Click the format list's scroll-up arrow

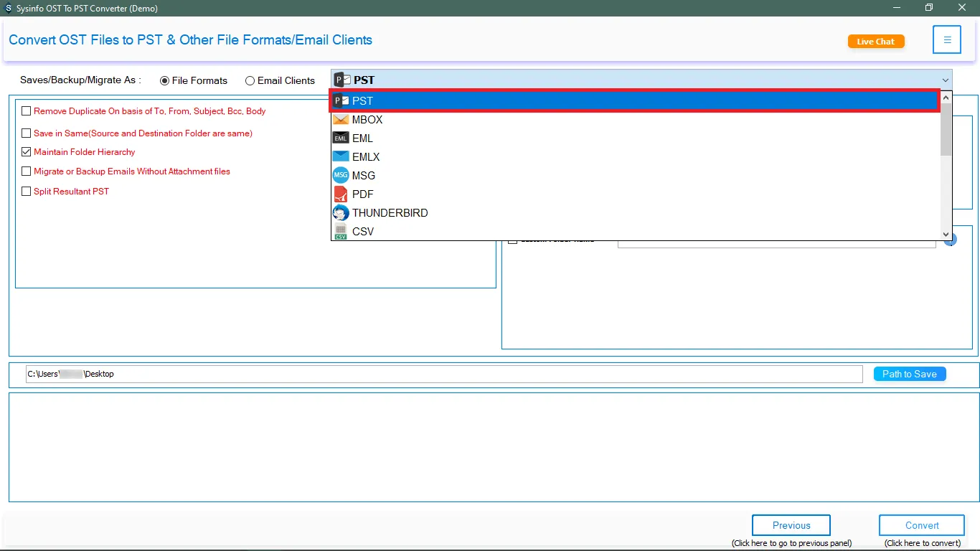coord(946,98)
